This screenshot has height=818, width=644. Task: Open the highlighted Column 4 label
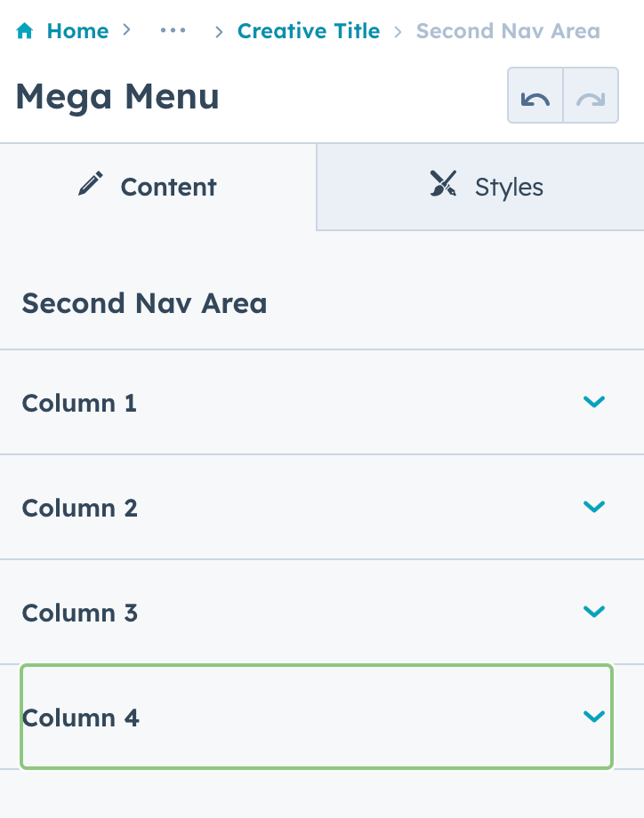tap(81, 718)
